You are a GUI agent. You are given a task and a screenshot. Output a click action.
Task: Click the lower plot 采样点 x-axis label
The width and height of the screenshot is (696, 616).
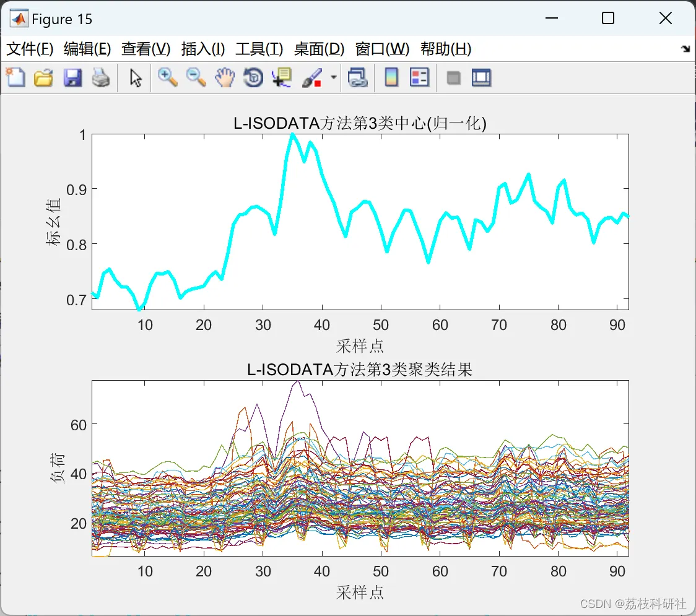click(360, 592)
